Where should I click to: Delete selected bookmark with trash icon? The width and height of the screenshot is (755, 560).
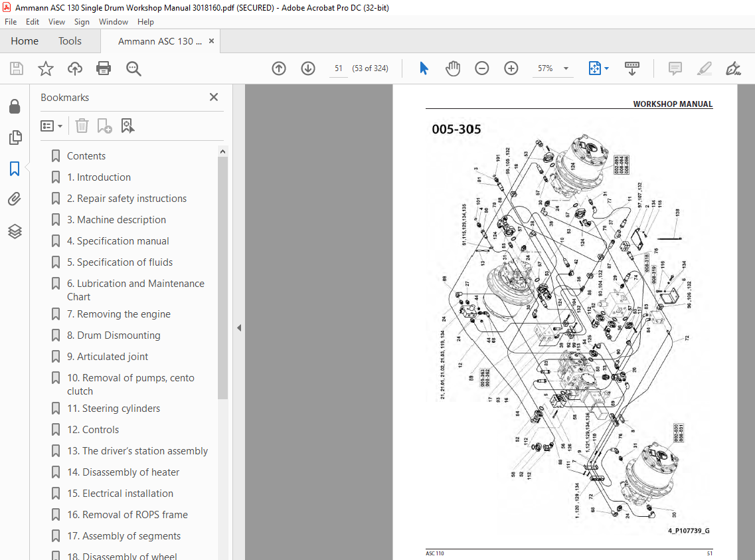(x=82, y=126)
